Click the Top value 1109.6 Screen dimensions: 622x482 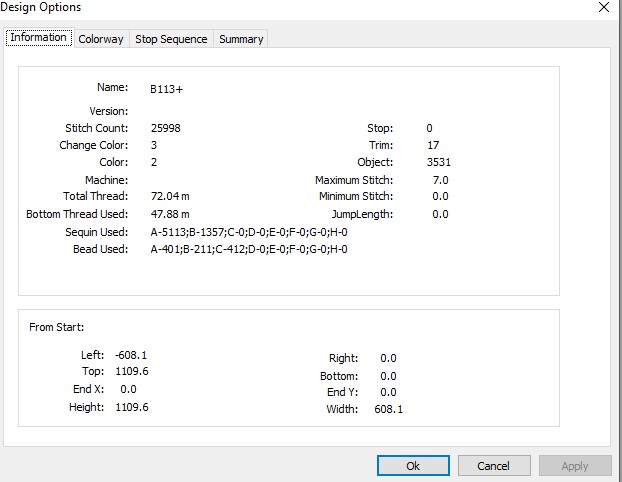tap(132, 371)
